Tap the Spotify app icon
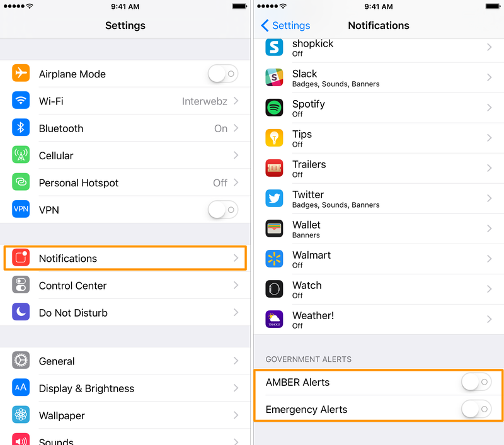Image resolution: width=504 pixels, height=445 pixels. pos(274,108)
